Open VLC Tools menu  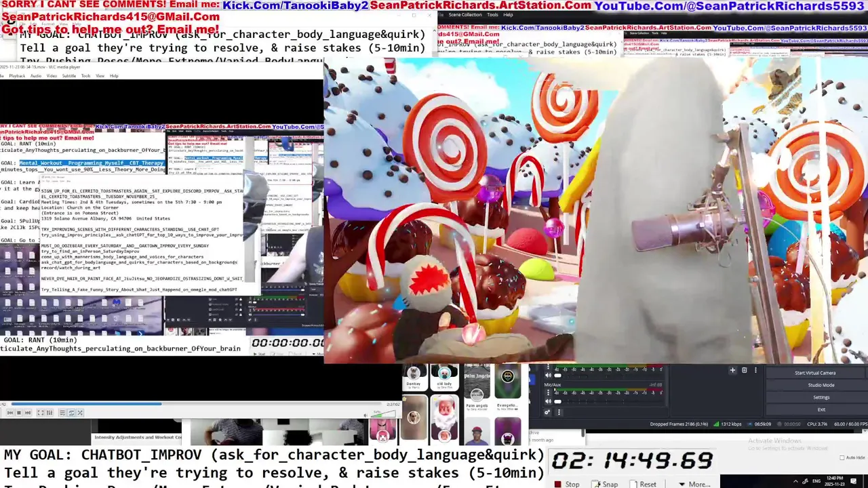86,76
